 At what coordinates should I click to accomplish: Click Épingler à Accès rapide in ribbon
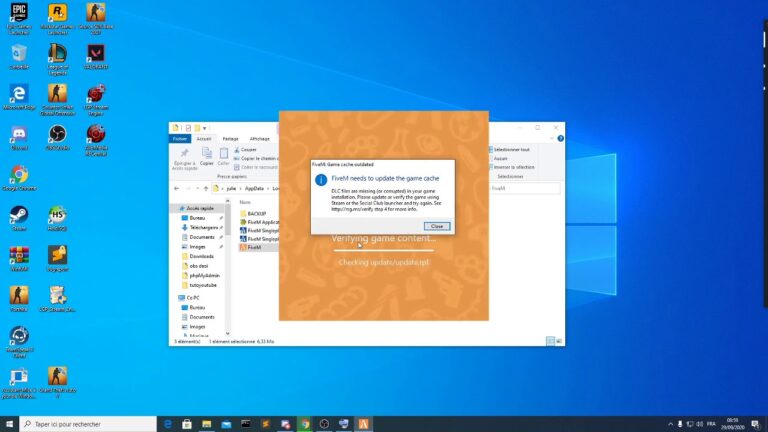click(x=185, y=159)
